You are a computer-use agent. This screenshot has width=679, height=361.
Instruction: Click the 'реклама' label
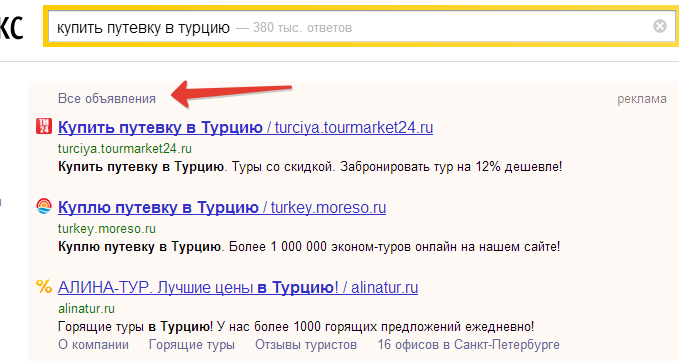642,99
